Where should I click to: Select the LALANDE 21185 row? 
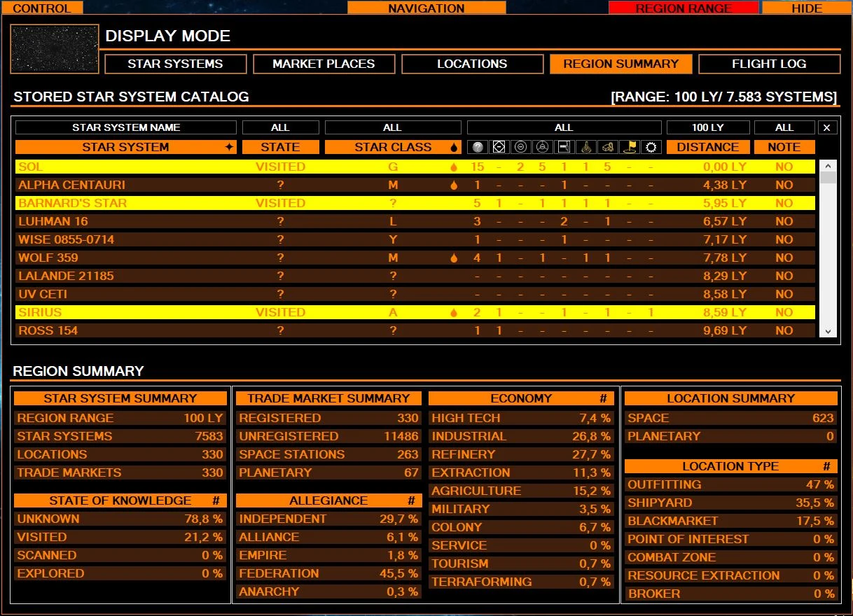click(415, 276)
